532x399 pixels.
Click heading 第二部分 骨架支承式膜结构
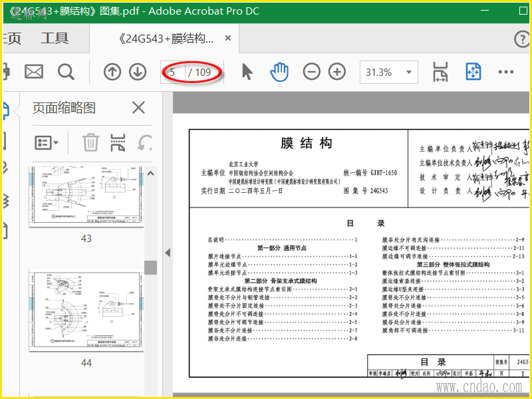click(x=281, y=281)
